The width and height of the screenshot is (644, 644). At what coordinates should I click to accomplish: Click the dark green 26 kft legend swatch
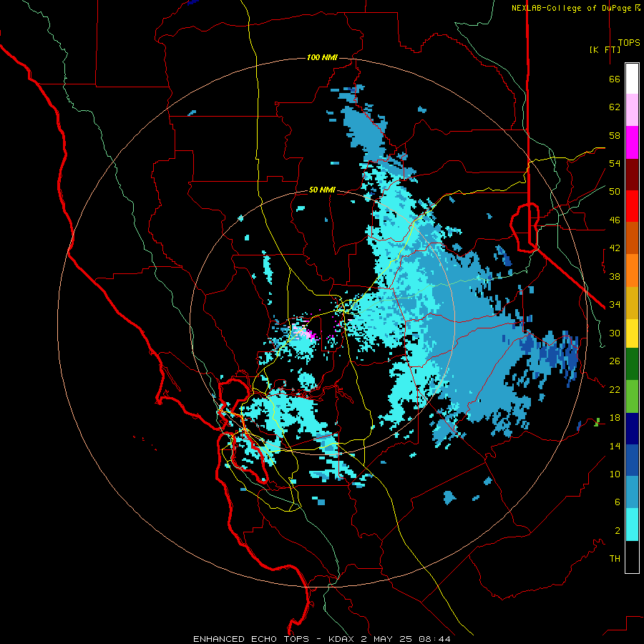point(632,364)
